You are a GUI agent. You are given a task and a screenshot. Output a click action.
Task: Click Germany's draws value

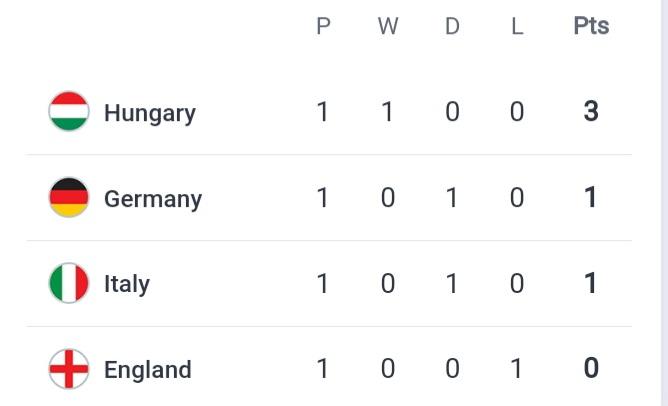tap(452, 197)
